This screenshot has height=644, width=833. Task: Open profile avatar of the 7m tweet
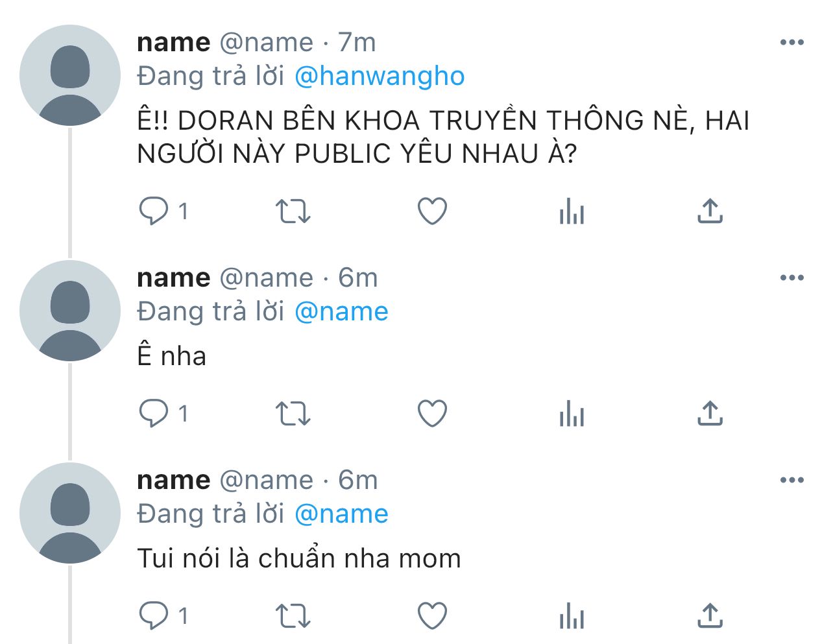tap(70, 75)
